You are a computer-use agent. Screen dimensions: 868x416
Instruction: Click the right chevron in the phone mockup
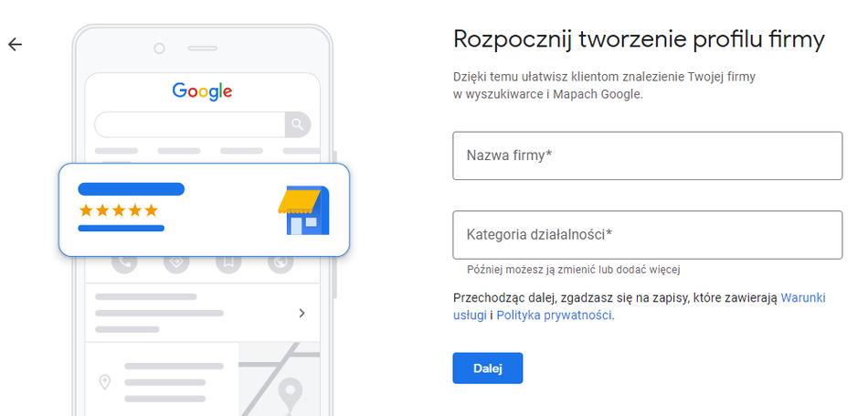click(302, 314)
